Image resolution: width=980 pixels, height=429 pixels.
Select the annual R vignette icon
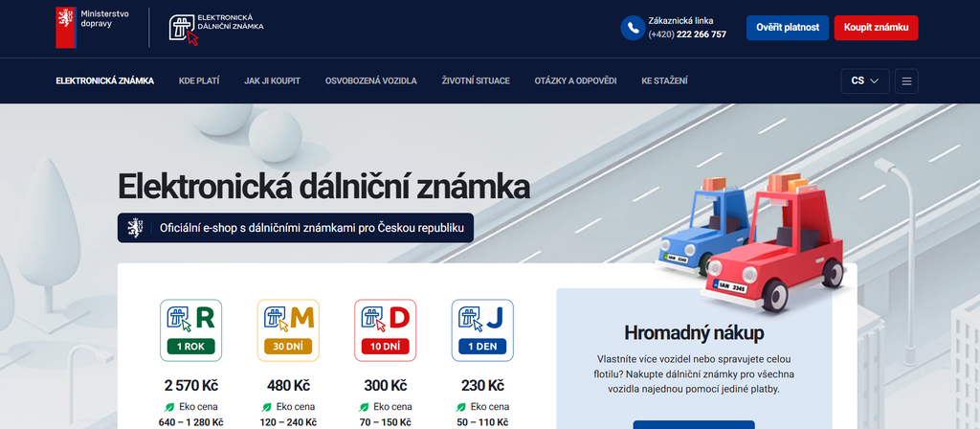click(190, 329)
